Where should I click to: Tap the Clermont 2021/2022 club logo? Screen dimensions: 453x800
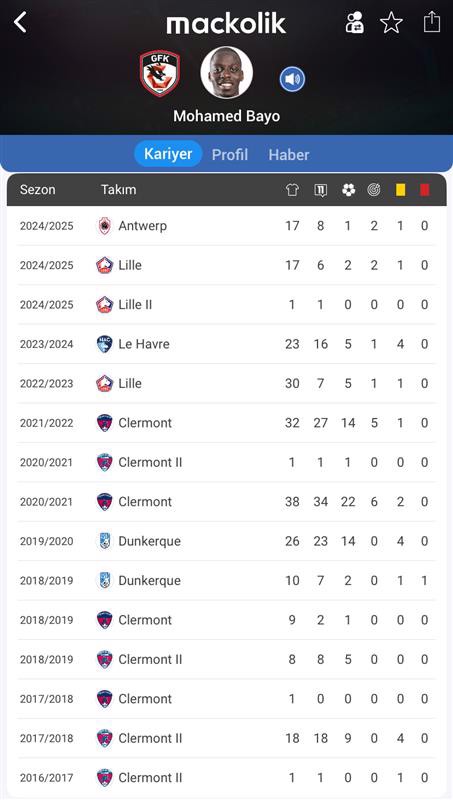coord(105,423)
